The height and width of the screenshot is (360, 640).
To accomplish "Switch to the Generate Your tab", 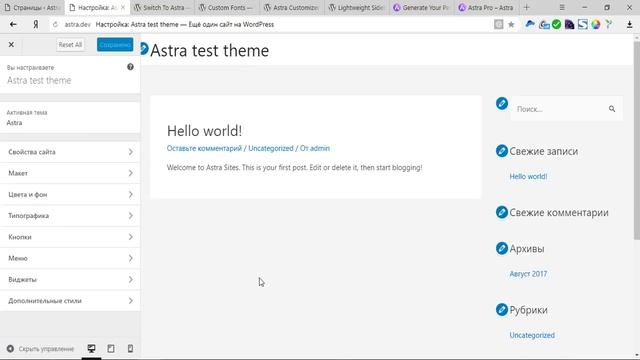I will [422, 7].
